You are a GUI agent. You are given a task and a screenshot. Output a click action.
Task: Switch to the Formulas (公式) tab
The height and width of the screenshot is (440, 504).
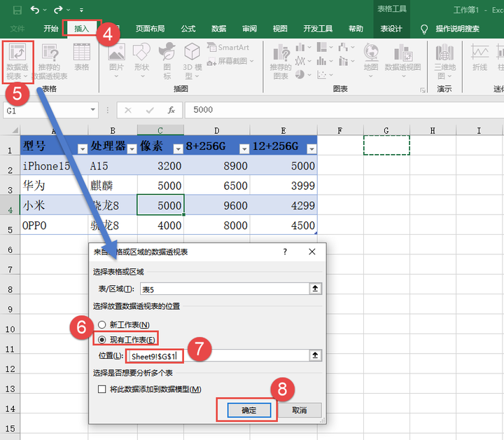(x=188, y=29)
